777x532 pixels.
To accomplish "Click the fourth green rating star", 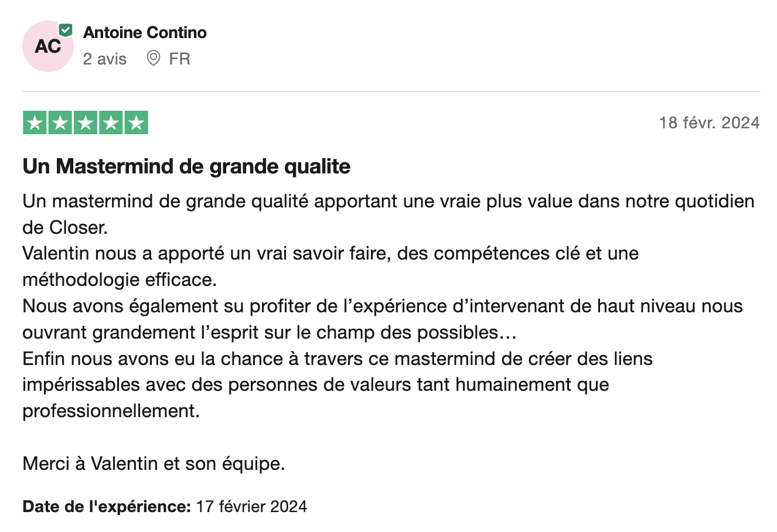I will pyautogui.click(x=111, y=123).
